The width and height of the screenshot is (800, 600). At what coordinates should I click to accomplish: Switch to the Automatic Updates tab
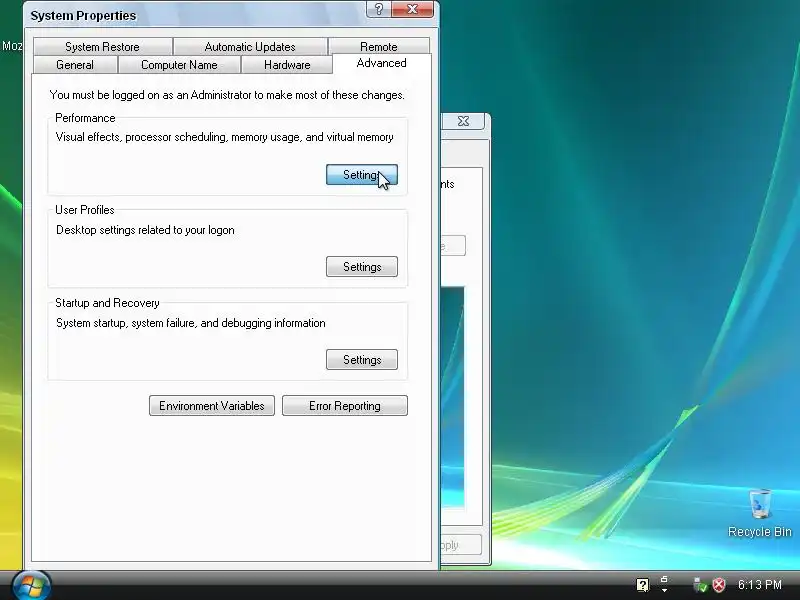(250, 46)
